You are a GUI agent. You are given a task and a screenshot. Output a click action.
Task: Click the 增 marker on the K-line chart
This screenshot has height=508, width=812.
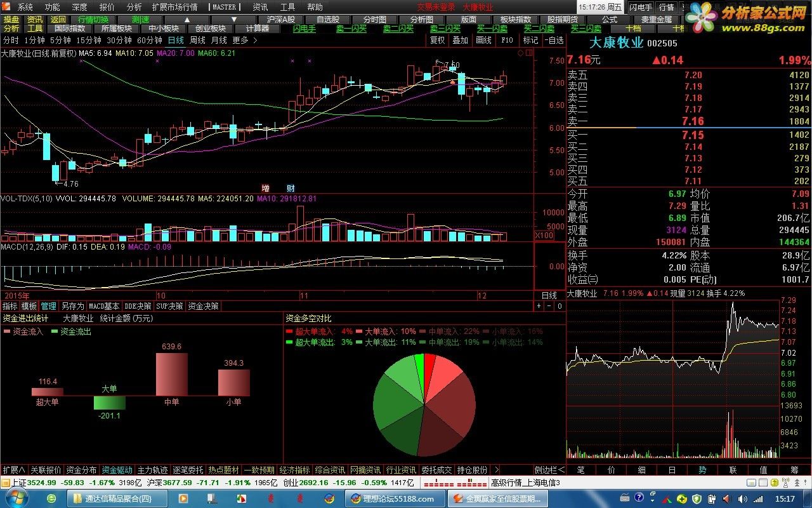click(x=266, y=188)
